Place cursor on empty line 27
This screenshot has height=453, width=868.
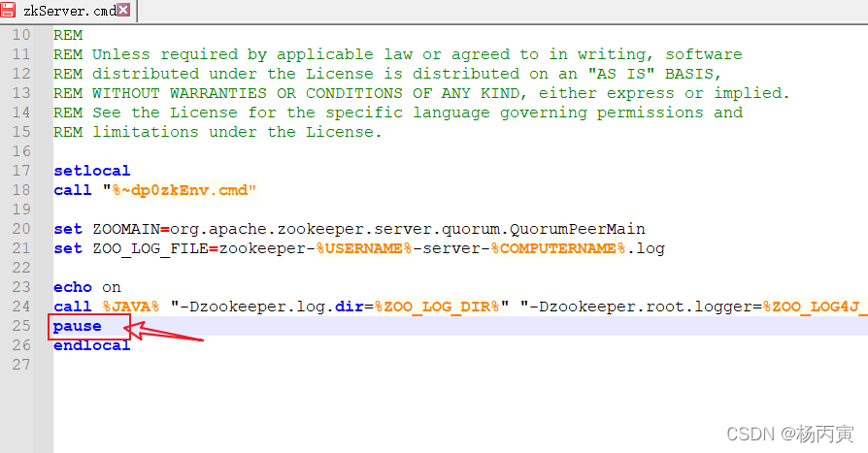click(459, 365)
